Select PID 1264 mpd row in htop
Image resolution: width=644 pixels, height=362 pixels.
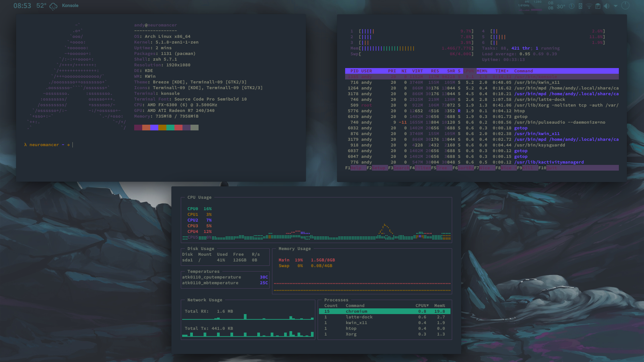[x=482, y=88]
